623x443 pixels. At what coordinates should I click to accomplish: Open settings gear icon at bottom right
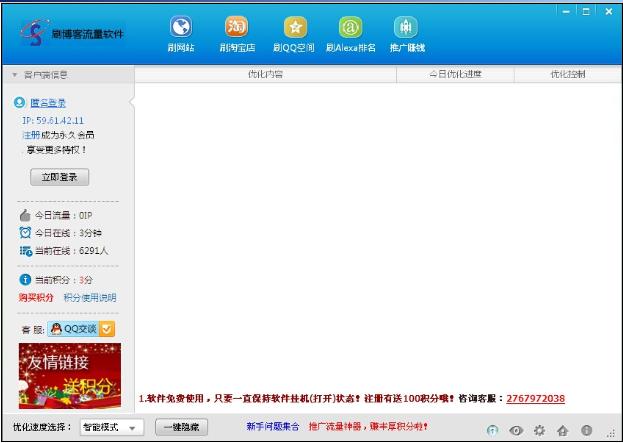[540, 429]
